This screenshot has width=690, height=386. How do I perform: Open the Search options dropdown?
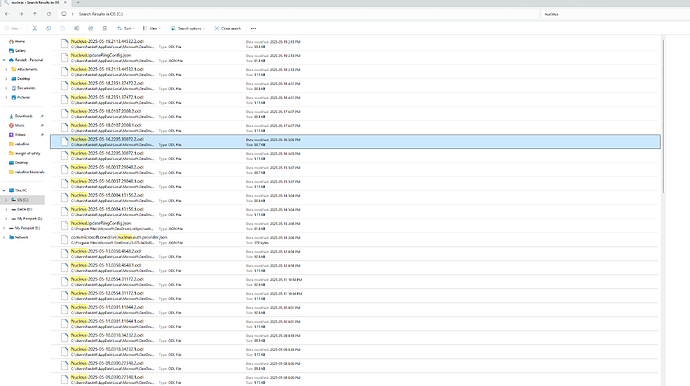pos(188,28)
